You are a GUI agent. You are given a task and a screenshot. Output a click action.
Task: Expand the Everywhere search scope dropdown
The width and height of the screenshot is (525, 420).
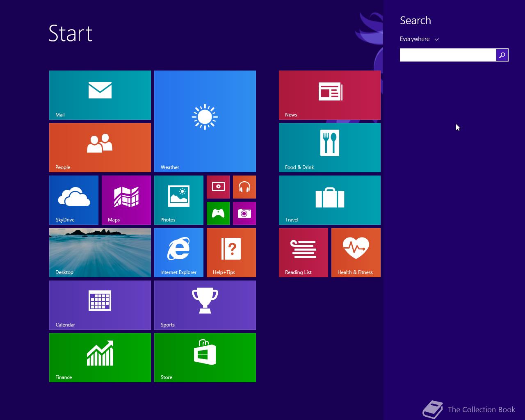[x=420, y=39]
